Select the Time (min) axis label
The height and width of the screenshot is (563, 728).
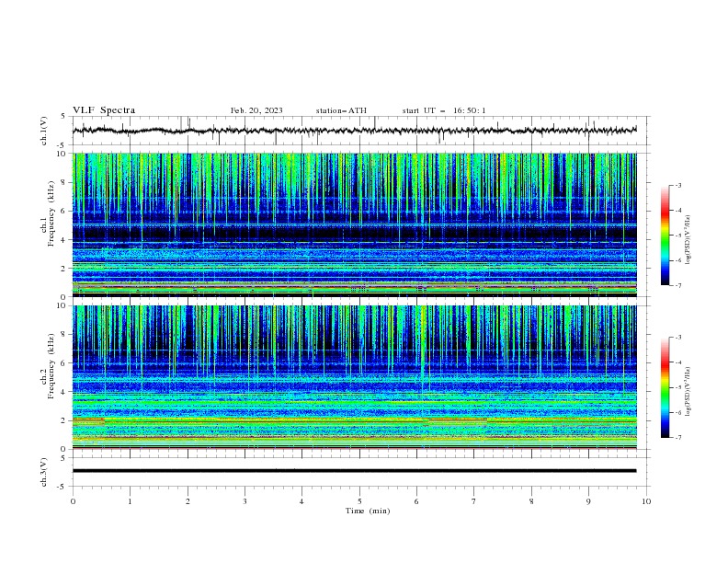[x=368, y=511]
